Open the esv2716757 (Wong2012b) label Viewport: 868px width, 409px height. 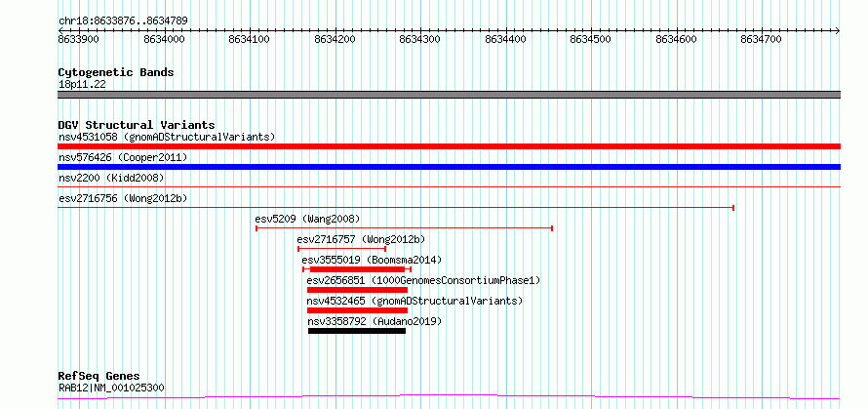(x=361, y=239)
